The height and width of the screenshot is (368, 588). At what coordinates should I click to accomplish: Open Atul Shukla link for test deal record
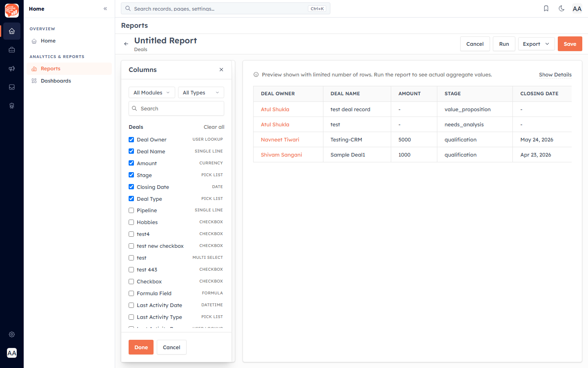point(275,109)
